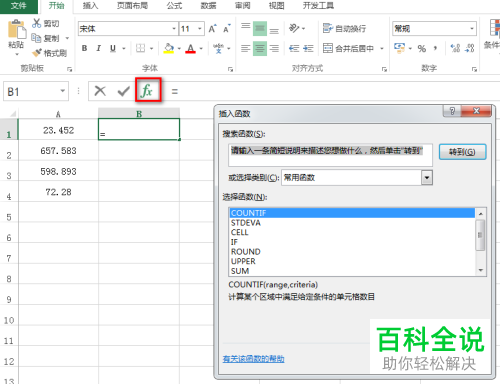Click the Cut scissors icon
Viewport: 500px width, 384px height.
coord(36,23)
